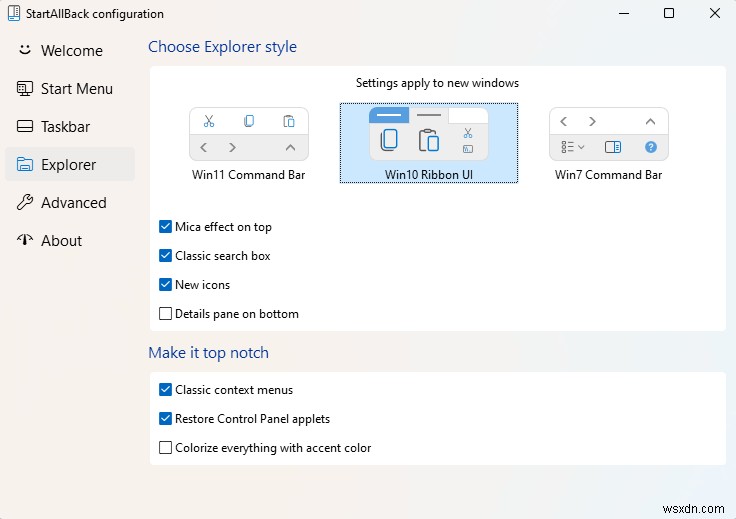Close the StartAllBack configuration window
Screen dimensions: 736x519
(x=714, y=14)
